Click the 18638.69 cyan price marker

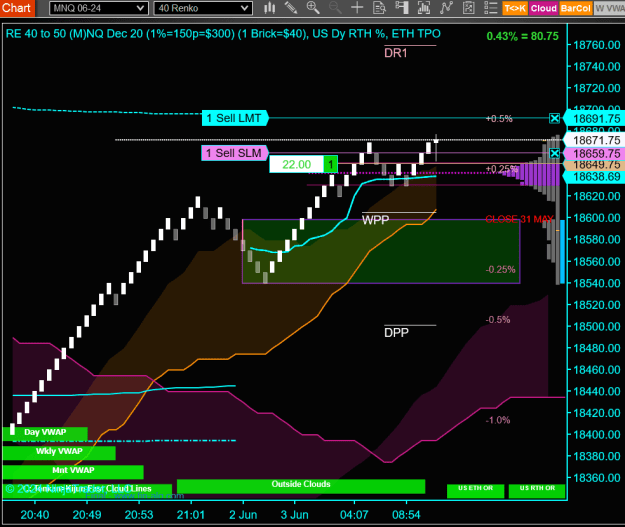tap(596, 177)
